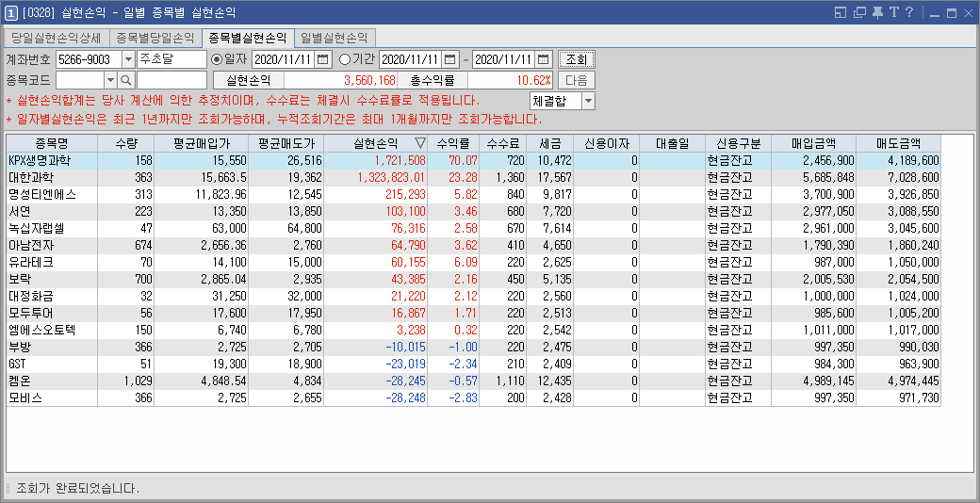980x503 pixels.
Task: Click the 수량 column header
Action: [125, 144]
